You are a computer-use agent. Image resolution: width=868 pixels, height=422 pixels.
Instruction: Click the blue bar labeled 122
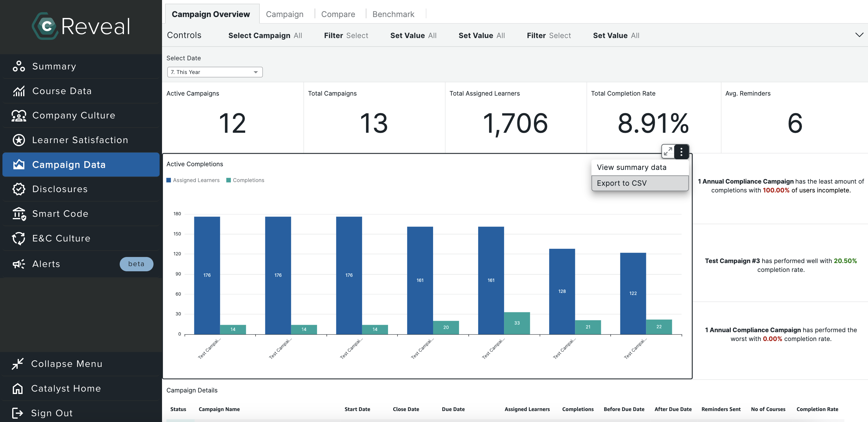point(633,293)
